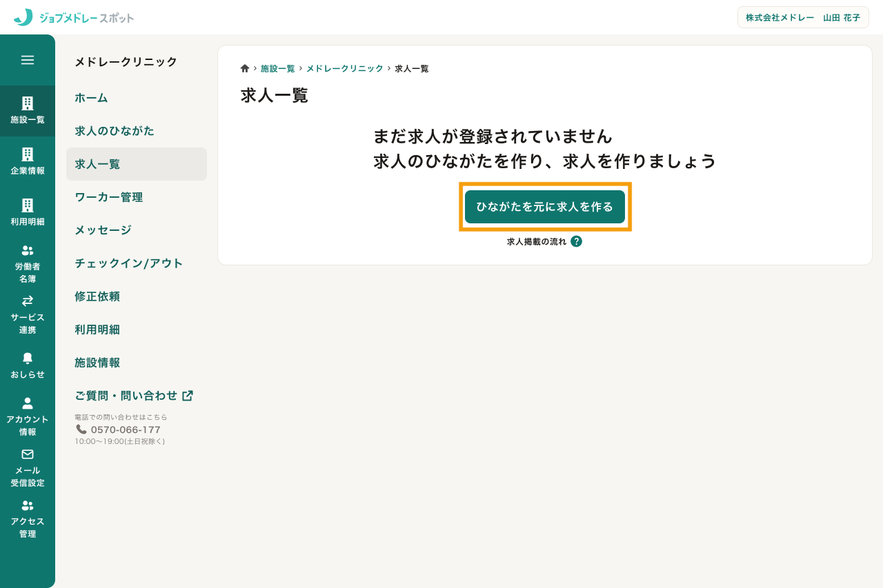The width and height of the screenshot is (883, 588).
Task: Open ワーカー管理 in the facility menu
Action: click(x=137, y=197)
